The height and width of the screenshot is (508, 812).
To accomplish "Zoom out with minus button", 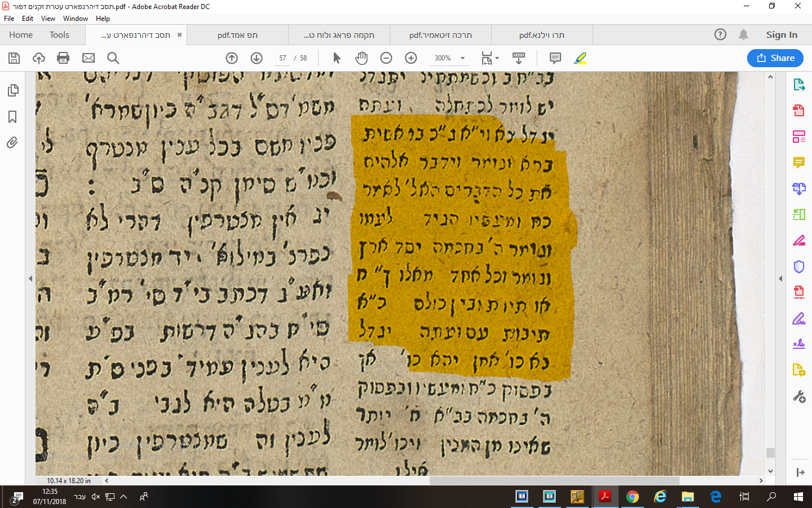I will pyautogui.click(x=386, y=58).
